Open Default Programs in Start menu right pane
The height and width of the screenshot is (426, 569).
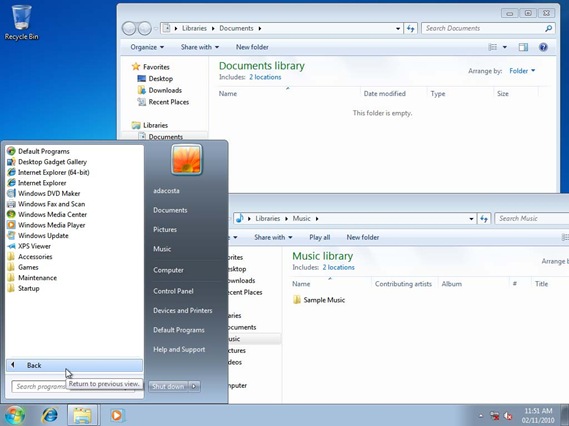tap(179, 330)
